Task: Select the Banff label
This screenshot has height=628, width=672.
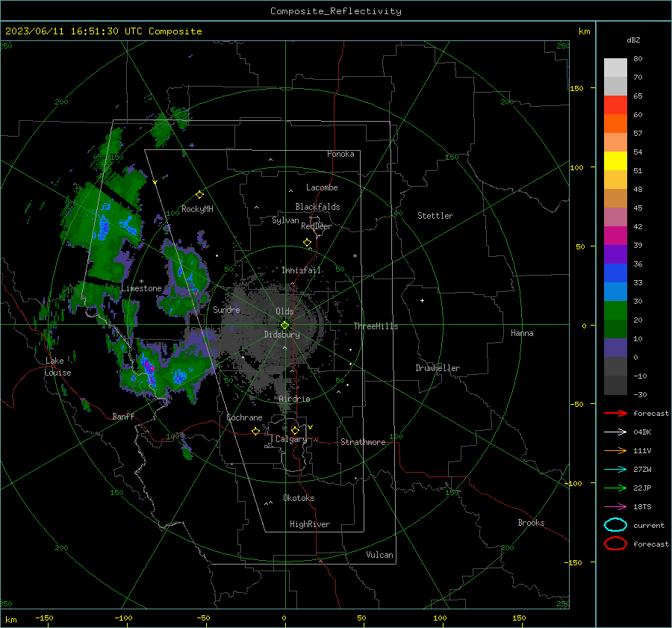Action: click(123, 416)
